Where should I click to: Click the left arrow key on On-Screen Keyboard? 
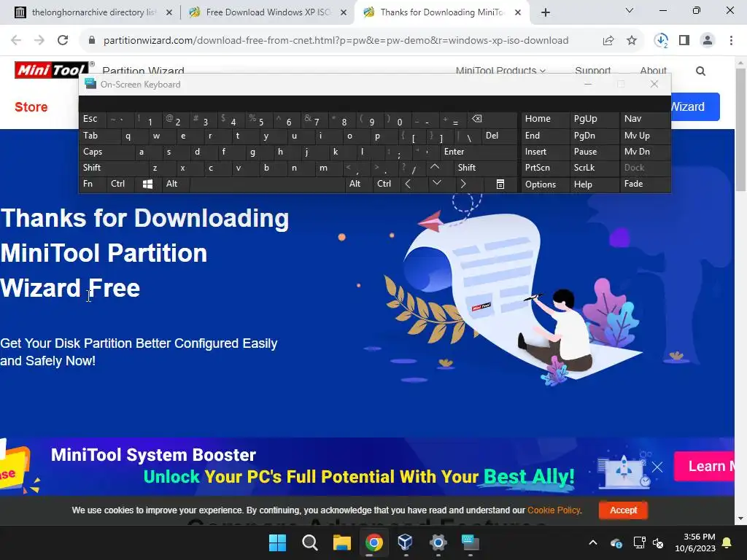pyautogui.click(x=408, y=184)
